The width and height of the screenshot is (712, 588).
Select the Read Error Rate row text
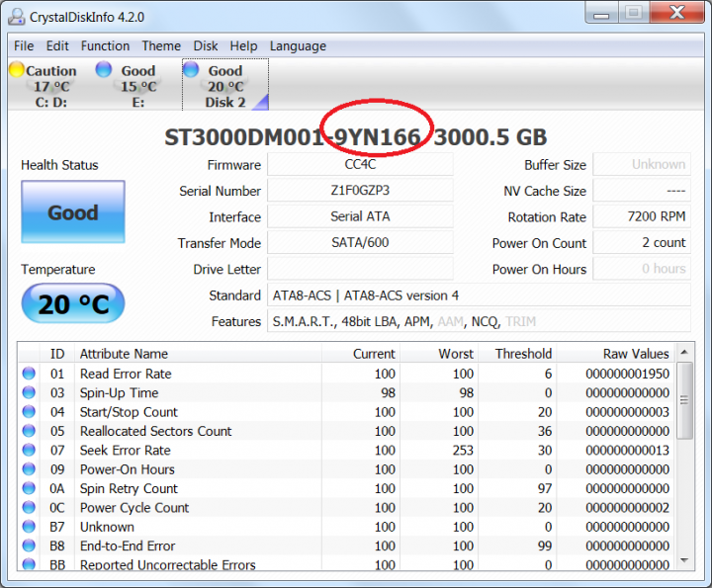(x=126, y=374)
